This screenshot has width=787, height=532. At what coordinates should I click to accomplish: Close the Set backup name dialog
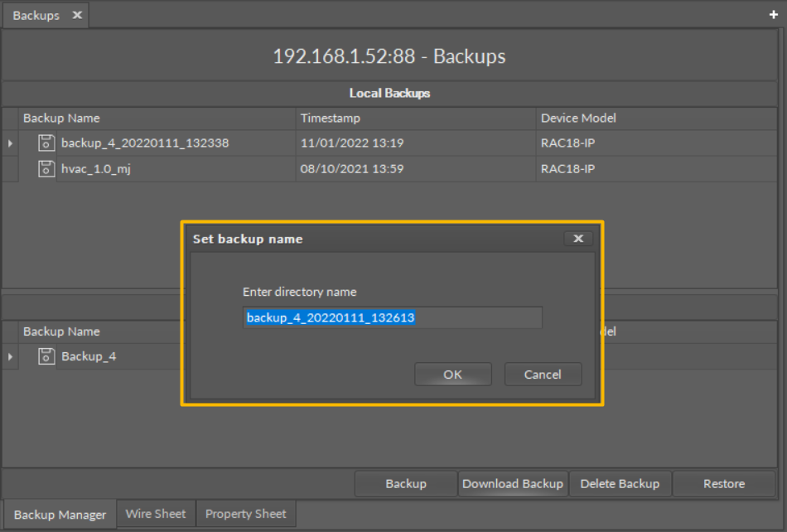pos(577,239)
